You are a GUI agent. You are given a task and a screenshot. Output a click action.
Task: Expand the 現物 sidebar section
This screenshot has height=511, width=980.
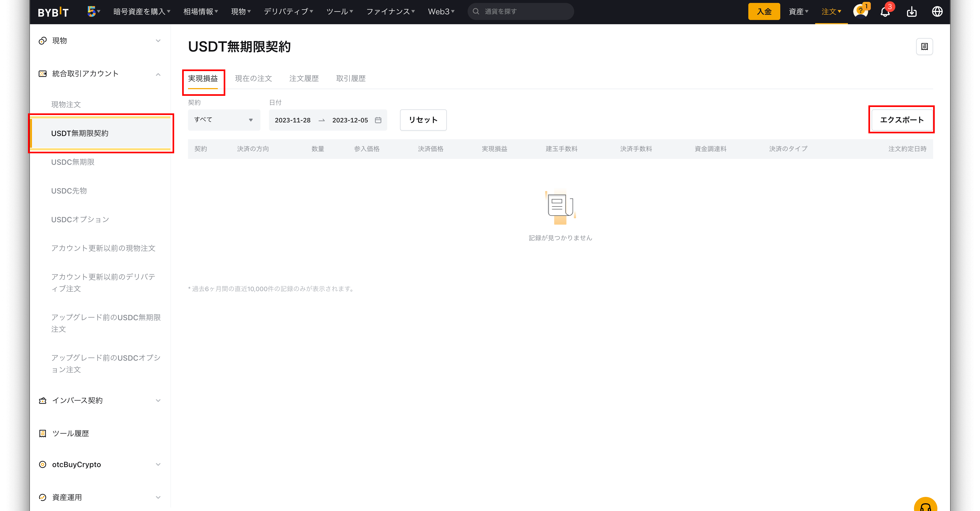click(158, 41)
